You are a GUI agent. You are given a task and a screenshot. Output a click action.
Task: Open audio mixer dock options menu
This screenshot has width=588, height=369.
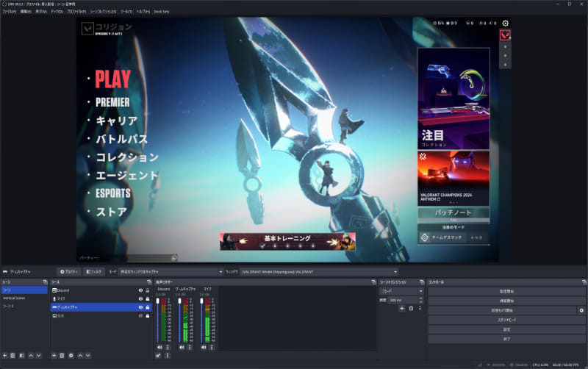[168, 356]
